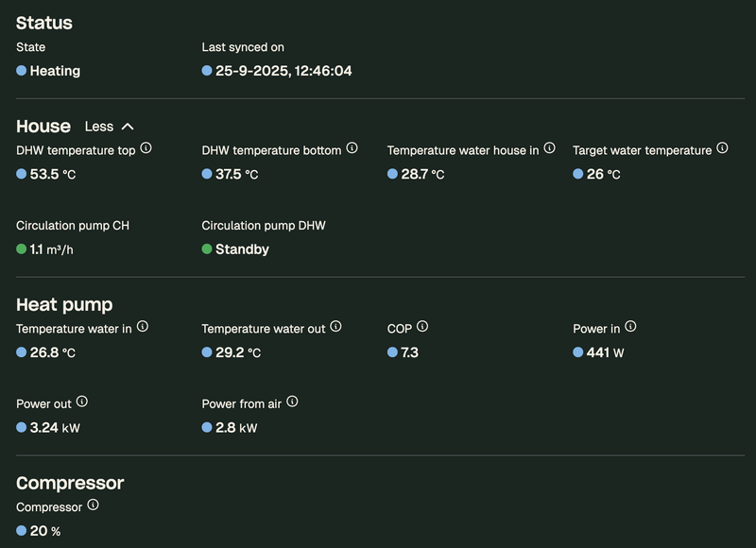
Task: Open the COP info icon
Action: pos(422,327)
